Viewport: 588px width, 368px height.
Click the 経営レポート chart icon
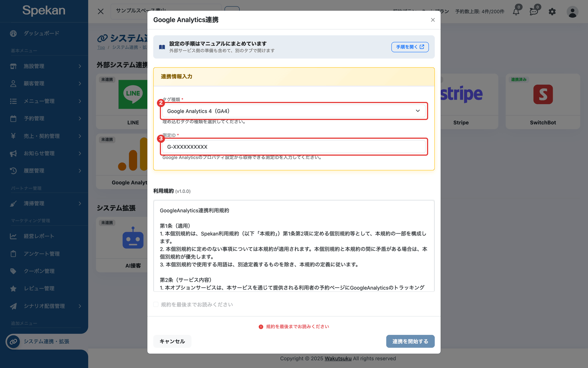pos(13,236)
